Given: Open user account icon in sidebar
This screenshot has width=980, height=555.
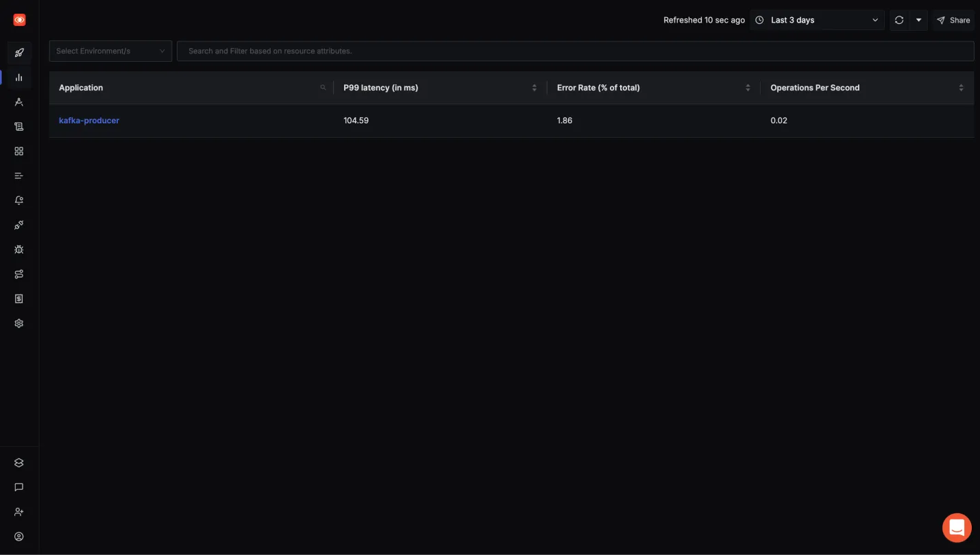Looking at the screenshot, I should point(19,536).
